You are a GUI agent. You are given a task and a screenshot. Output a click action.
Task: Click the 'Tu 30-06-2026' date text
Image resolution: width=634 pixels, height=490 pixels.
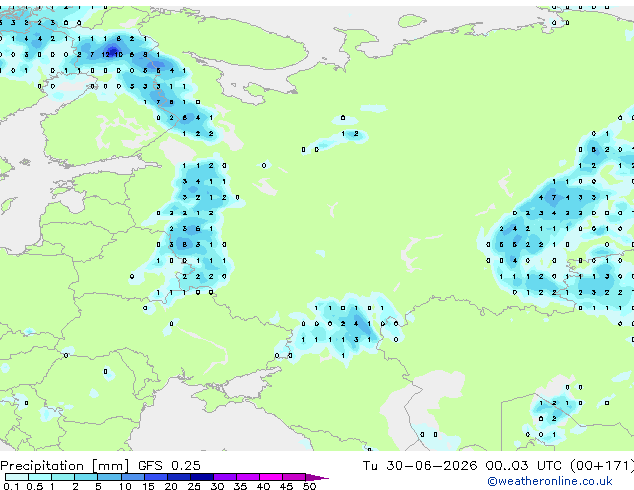[x=420, y=465]
